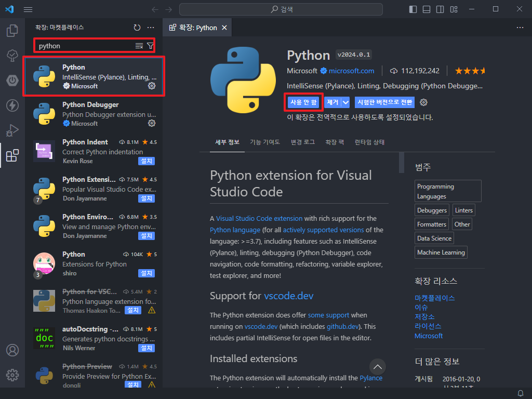
Task: Open the Python language link
Action: click(235, 230)
